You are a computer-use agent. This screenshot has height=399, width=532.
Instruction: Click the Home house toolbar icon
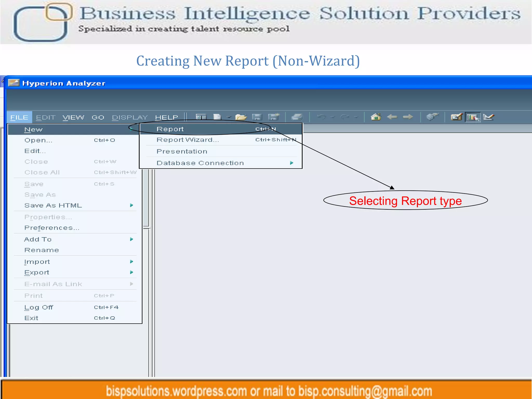(376, 117)
